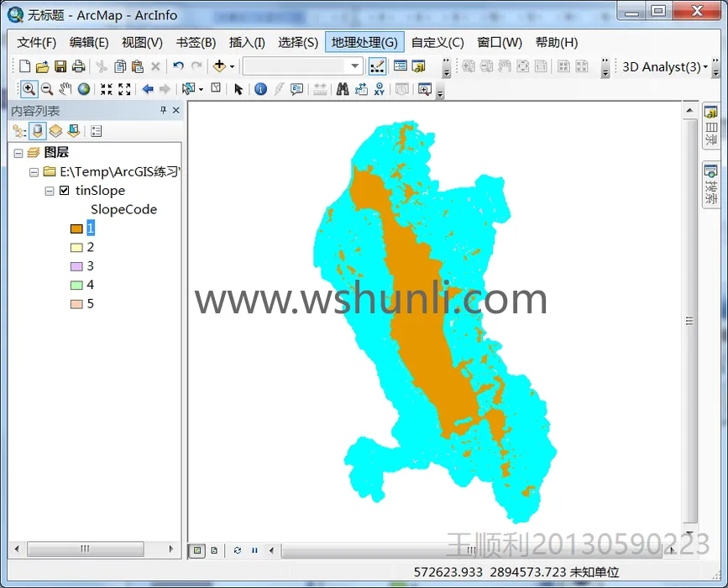The height and width of the screenshot is (588, 728).
Task: Select the Select Elements arrow tool
Action: point(238,89)
